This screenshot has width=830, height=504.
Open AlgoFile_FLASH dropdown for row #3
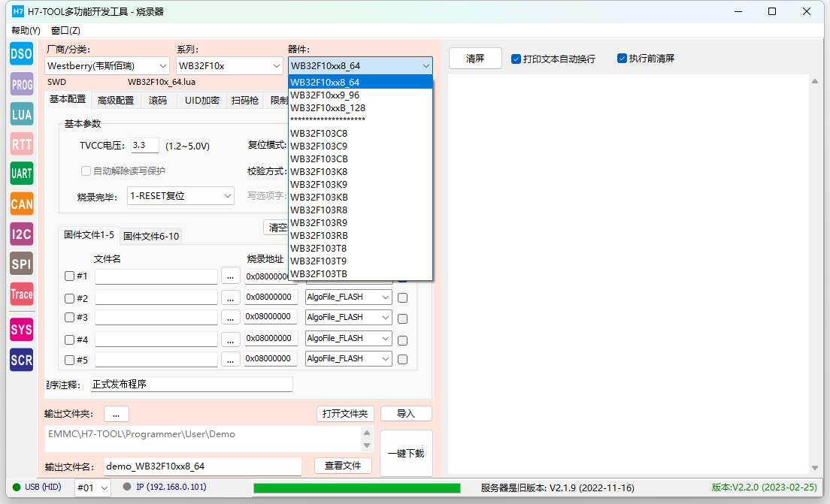click(349, 317)
